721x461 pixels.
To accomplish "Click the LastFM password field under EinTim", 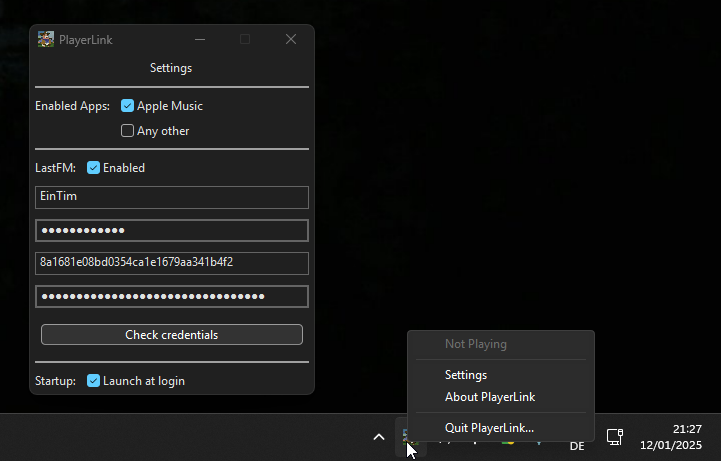I will point(172,230).
